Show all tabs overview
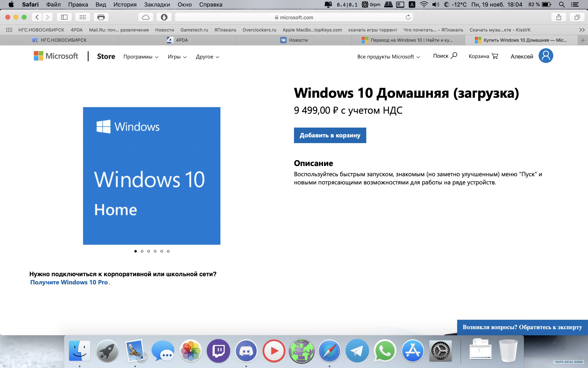 pyautogui.click(x=577, y=17)
